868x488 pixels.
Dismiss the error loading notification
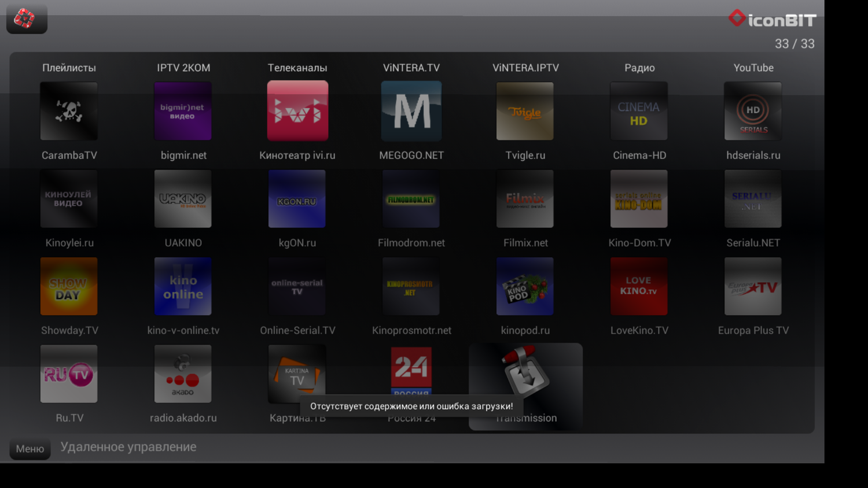click(x=411, y=406)
